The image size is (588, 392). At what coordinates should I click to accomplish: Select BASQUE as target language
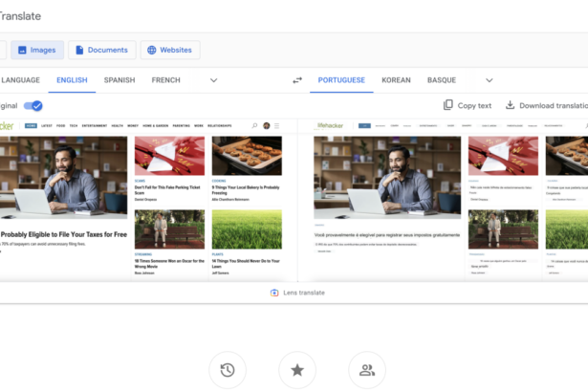tap(442, 80)
